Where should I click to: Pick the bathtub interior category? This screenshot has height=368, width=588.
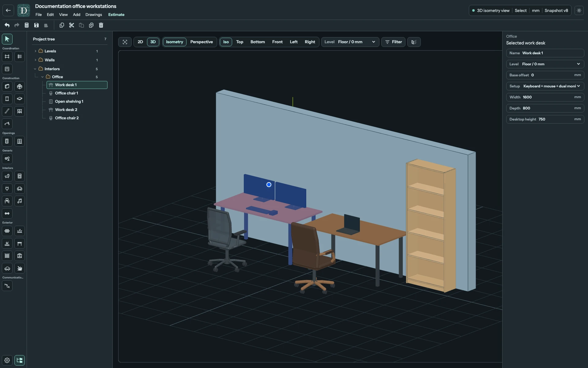point(7,176)
